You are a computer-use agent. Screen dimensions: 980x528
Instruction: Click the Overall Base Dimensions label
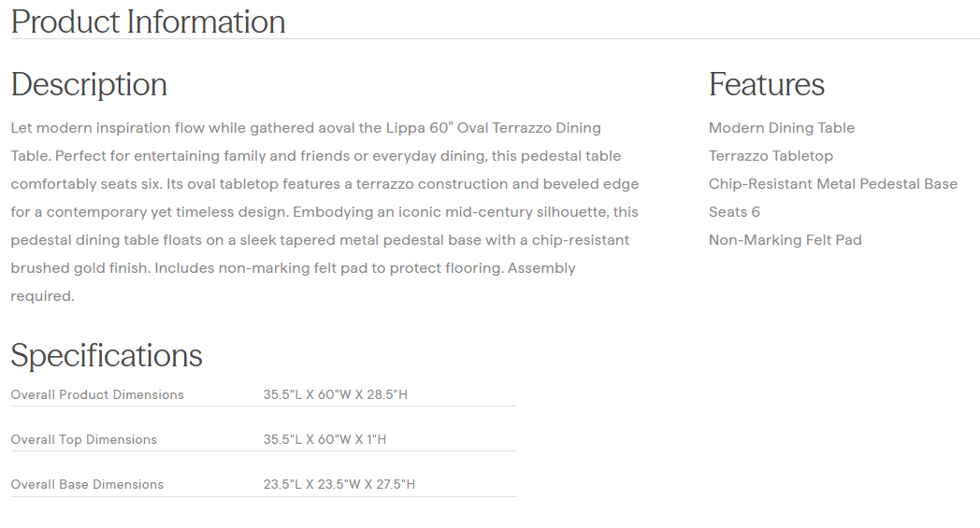pyautogui.click(x=87, y=484)
